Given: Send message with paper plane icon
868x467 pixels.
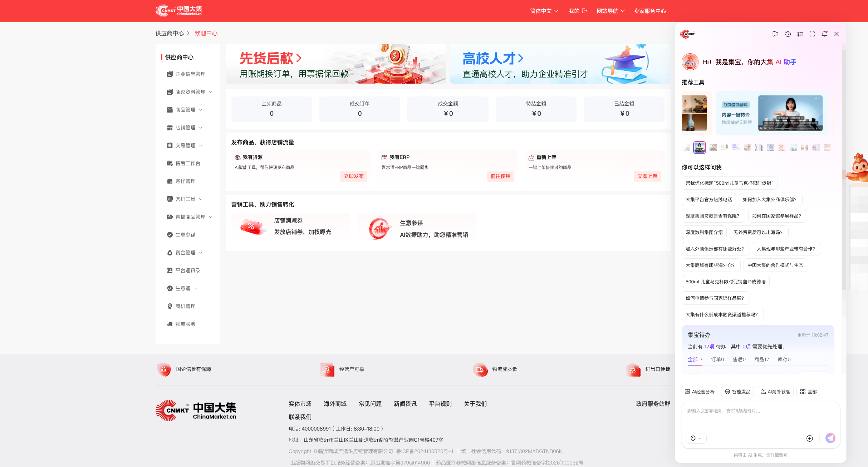Looking at the screenshot, I should coord(830,438).
